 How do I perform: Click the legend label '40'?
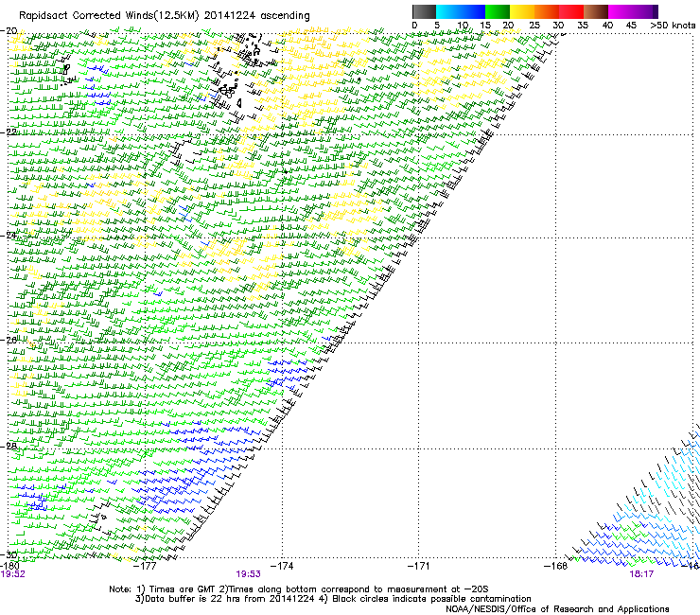click(607, 26)
